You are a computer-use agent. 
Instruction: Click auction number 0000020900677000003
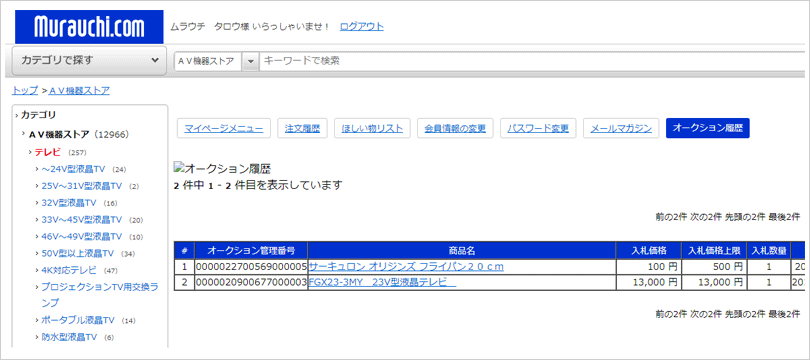click(251, 282)
